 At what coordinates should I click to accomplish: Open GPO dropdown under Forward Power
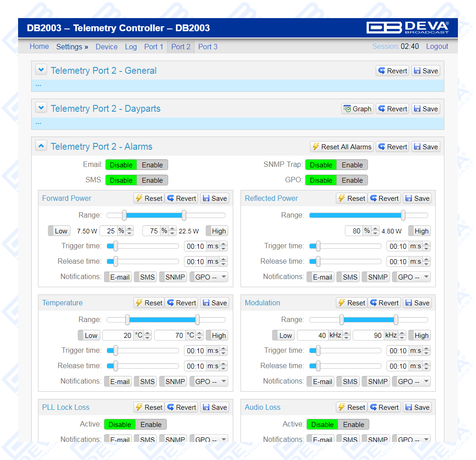point(209,277)
